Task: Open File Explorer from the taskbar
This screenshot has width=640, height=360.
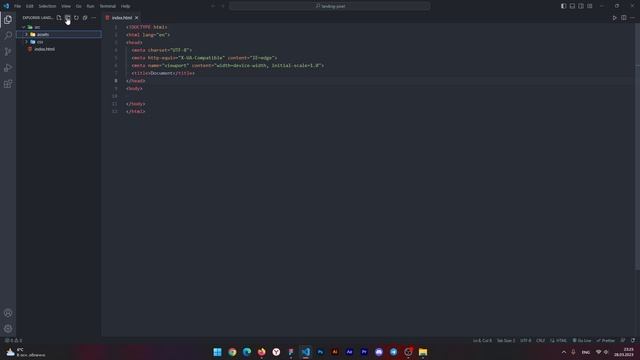Action: click(x=423, y=352)
